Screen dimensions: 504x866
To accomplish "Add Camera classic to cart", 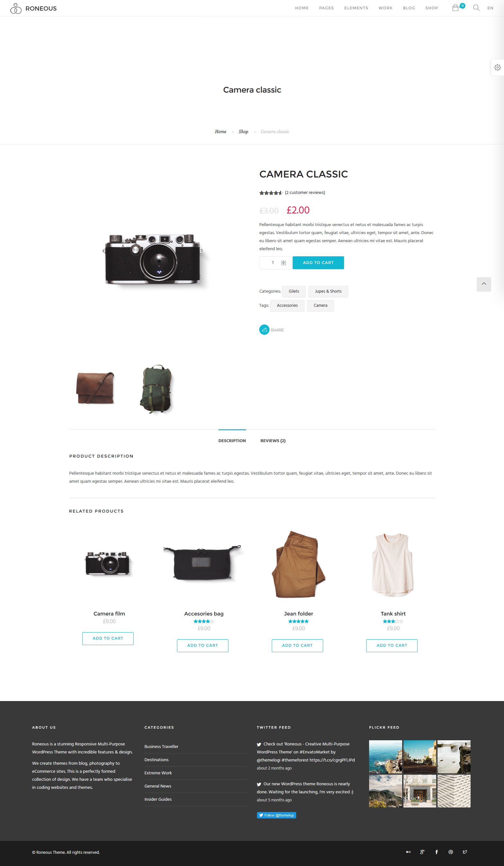I will (x=318, y=262).
